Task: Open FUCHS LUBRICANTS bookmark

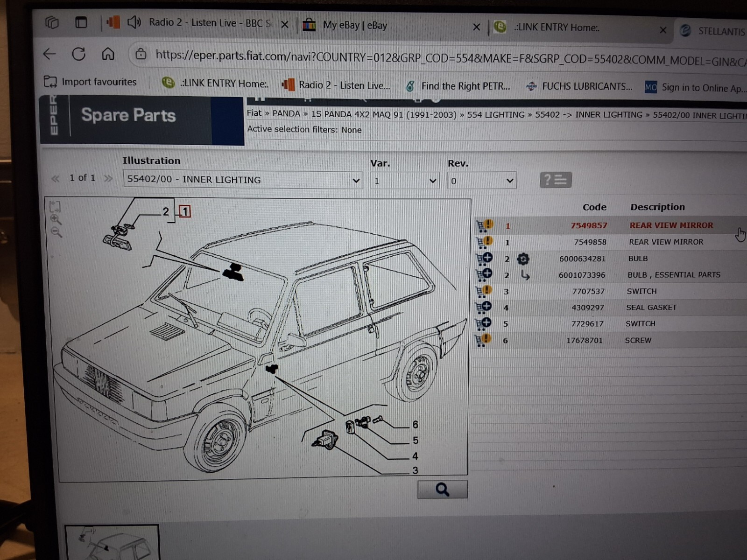Action: tap(579, 86)
